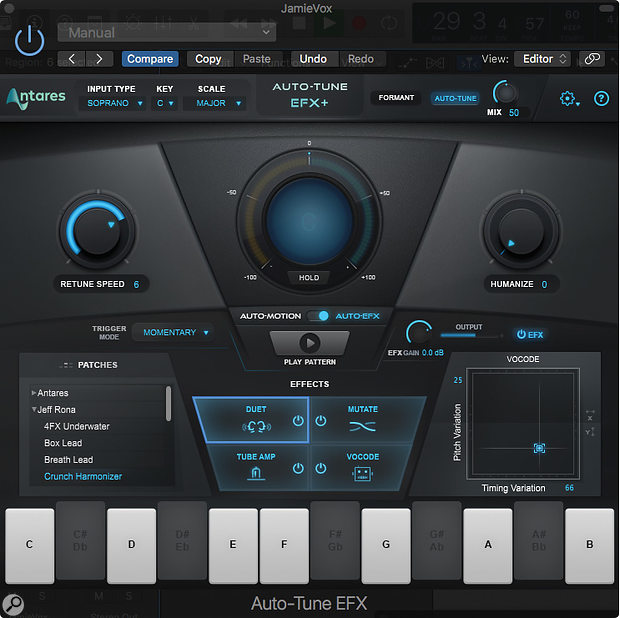Click the Pitch Variation value 25
Image resolution: width=620 pixels, height=618 pixels.
[457, 380]
